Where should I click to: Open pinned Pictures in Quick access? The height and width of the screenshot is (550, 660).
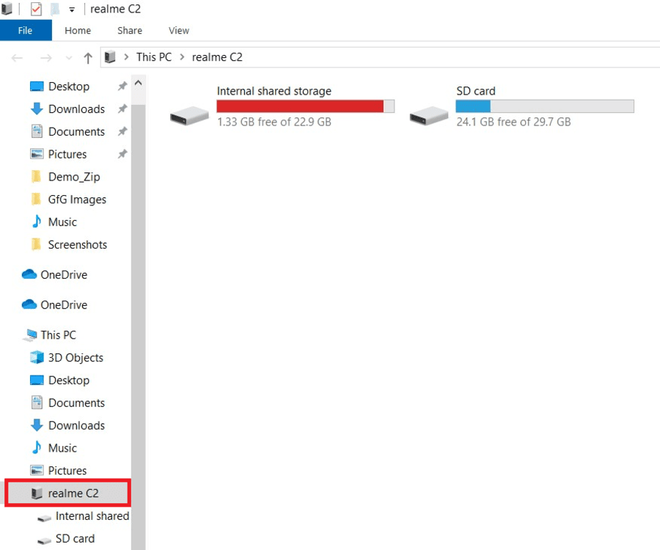point(67,154)
